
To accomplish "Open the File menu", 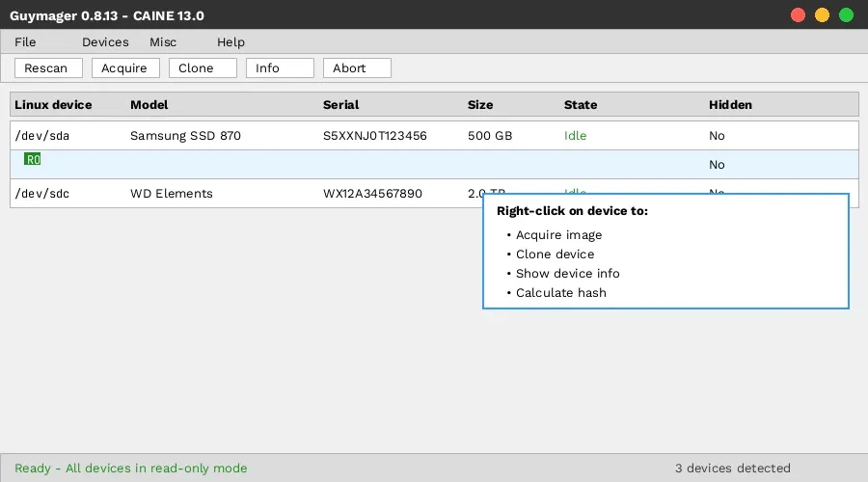I will (x=25, y=42).
